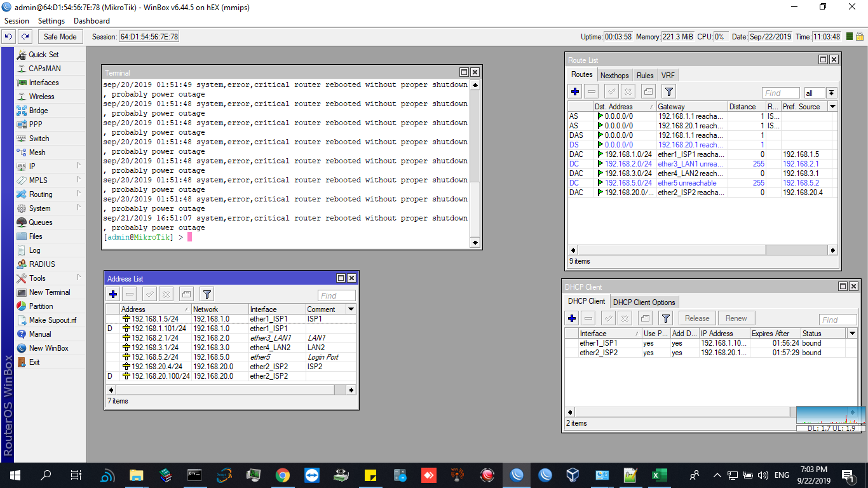Click the Redo arrow in WinBox toolbar
Viewport: 868px width, 488px height.
25,37
